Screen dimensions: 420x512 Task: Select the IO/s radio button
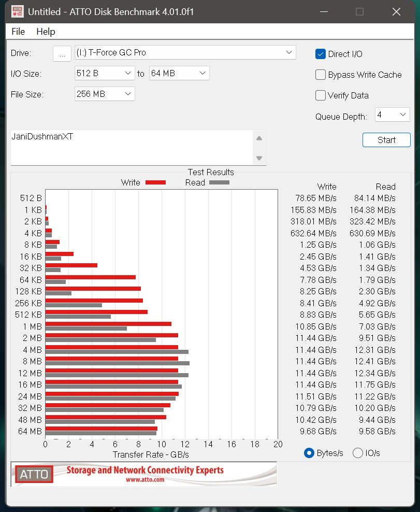click(x=358, y=453)
